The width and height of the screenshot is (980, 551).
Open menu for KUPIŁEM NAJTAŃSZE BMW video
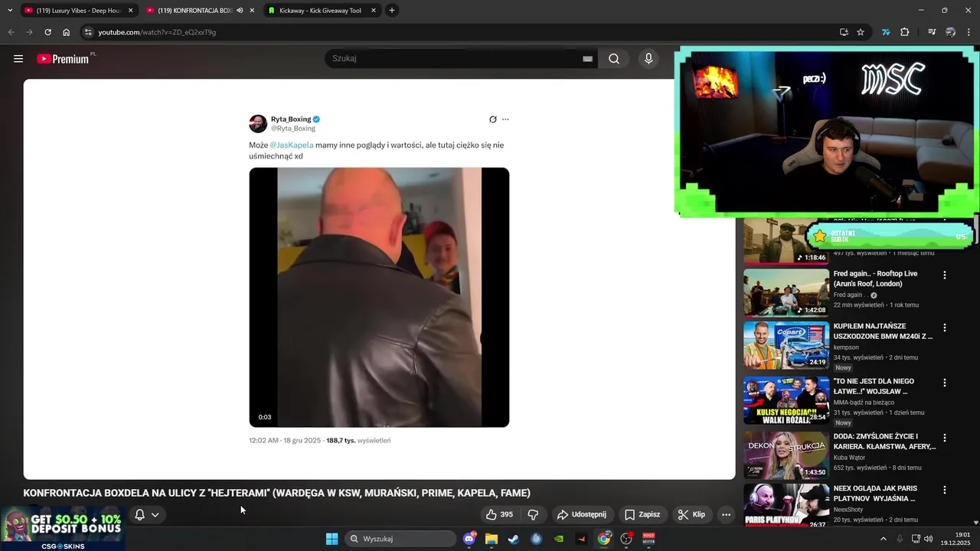(945, 328)
